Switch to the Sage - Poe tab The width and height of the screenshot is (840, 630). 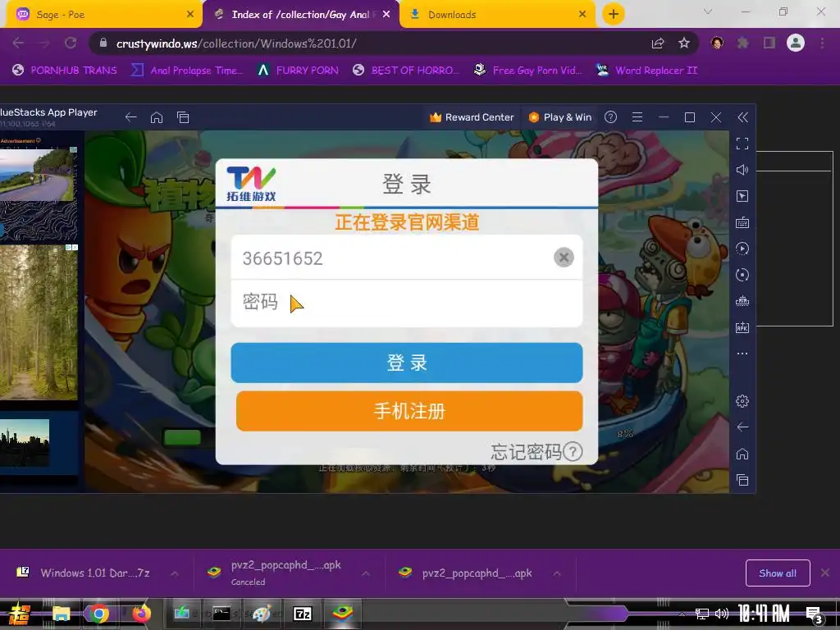(104, 15)
